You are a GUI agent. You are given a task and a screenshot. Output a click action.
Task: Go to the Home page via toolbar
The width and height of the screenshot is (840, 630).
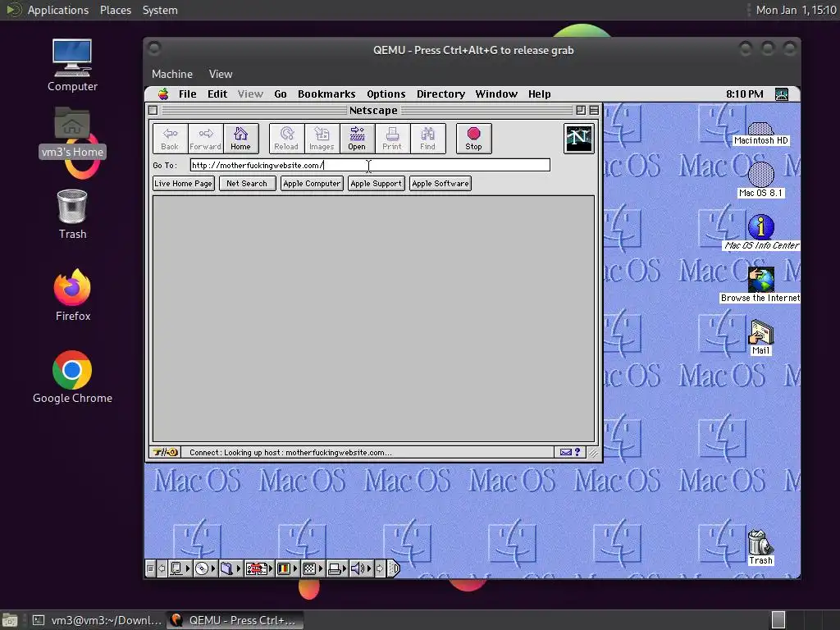click(x=240, y=139)
